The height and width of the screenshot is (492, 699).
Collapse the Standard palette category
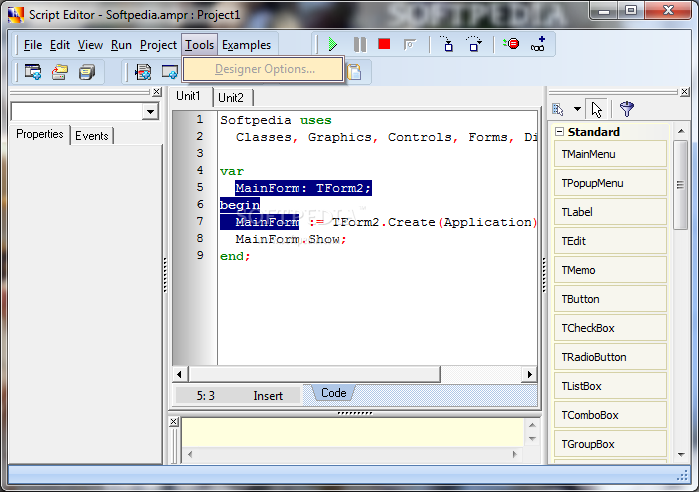[559, 131]
